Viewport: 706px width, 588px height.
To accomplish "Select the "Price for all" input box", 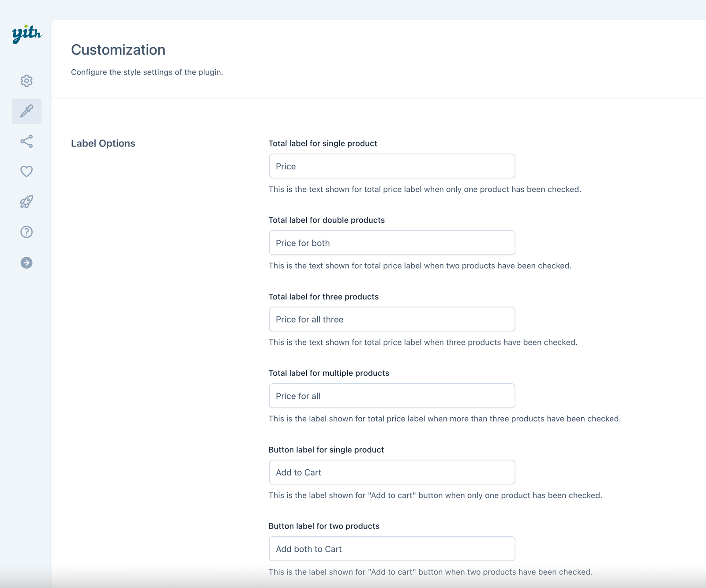I will coord(392,396).
